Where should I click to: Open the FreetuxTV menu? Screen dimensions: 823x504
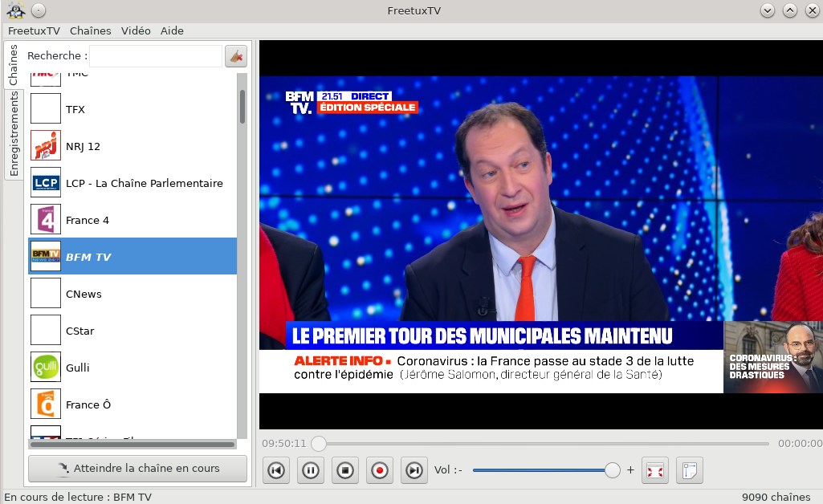click(34, 31)
